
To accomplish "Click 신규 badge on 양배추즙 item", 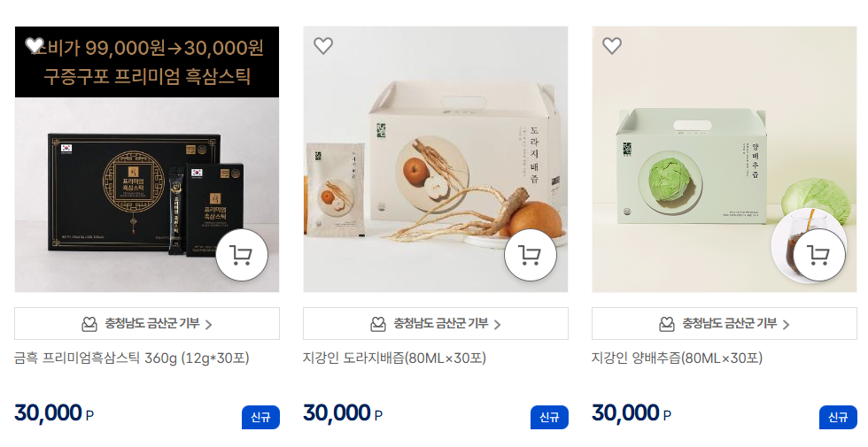I will [838, 417].
